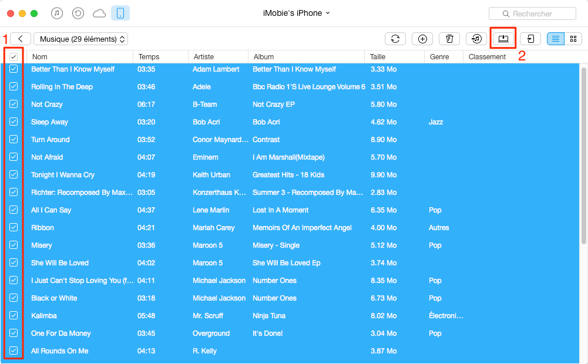588x364 pixels.
Task: Uncheck the Tonight I Wanna Cry checkbox
Action: coord(14,174)
